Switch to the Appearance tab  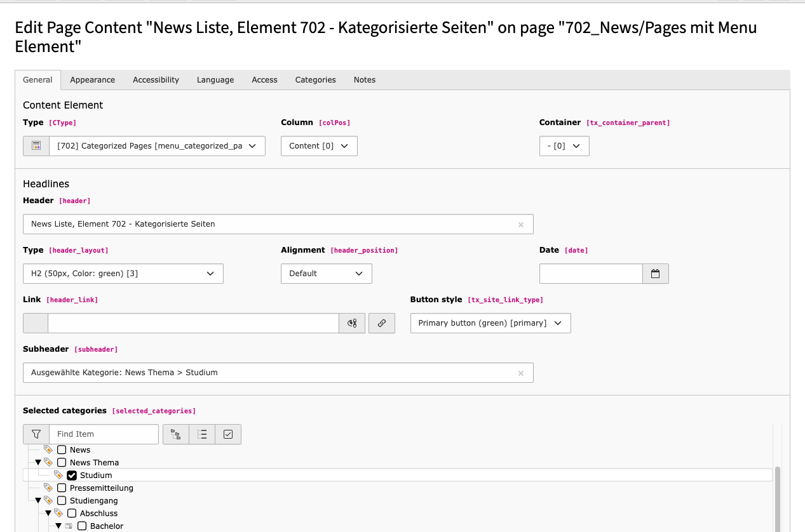[x=93, y=80]
